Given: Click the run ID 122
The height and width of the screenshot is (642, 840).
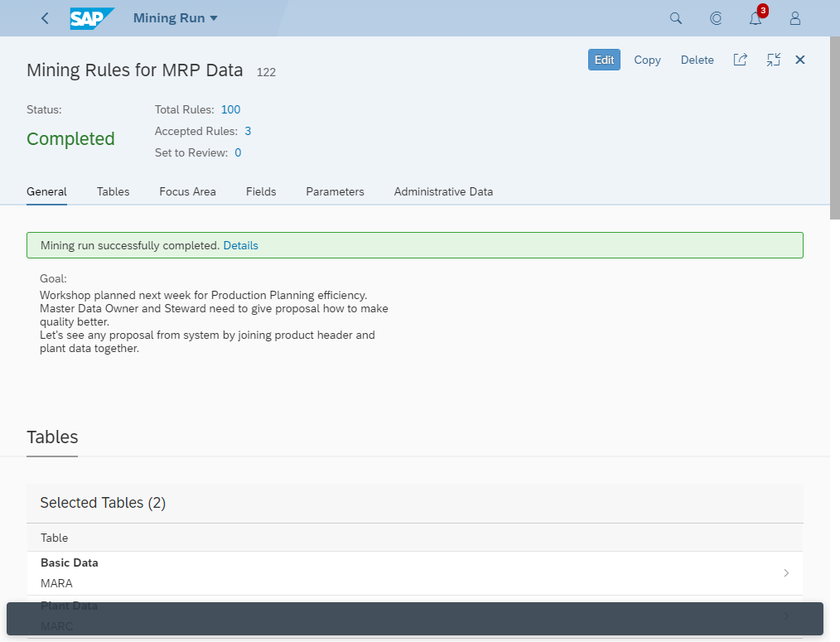Looking at the screenshot, I should [x=266, y=72].
